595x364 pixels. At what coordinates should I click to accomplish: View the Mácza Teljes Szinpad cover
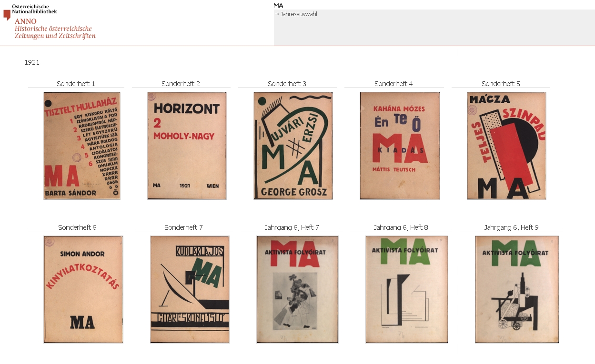pos(506,146)
